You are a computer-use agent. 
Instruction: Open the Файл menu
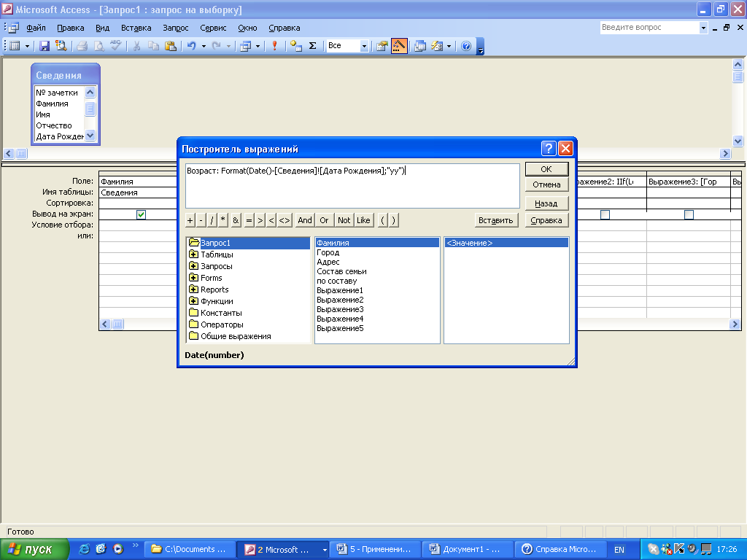click(36, 28)
